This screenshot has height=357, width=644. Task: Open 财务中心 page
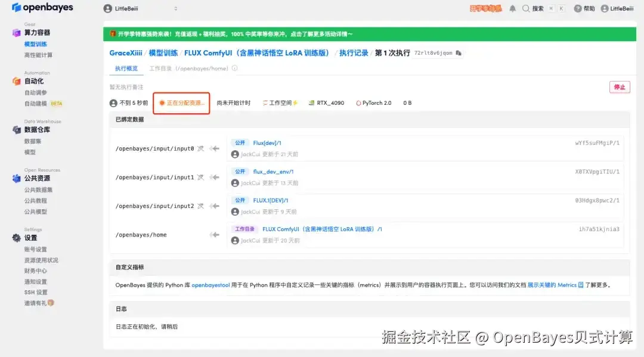35,271
